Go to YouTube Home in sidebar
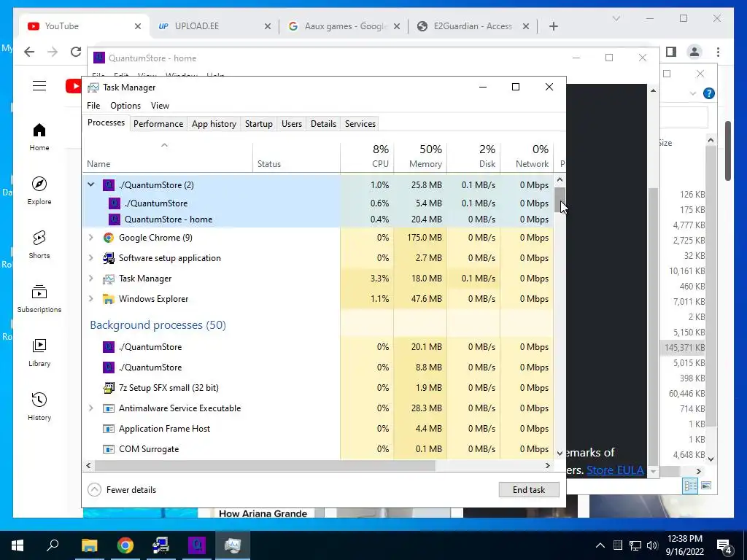 39,137
